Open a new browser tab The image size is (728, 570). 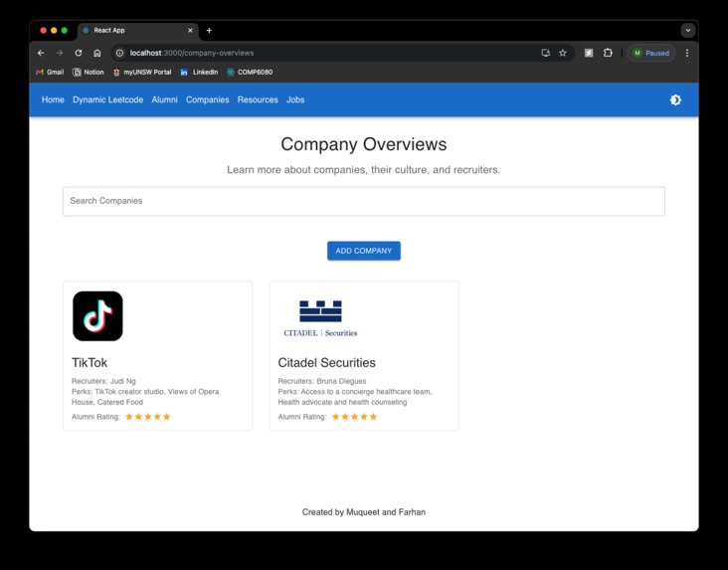click(209, 30)
